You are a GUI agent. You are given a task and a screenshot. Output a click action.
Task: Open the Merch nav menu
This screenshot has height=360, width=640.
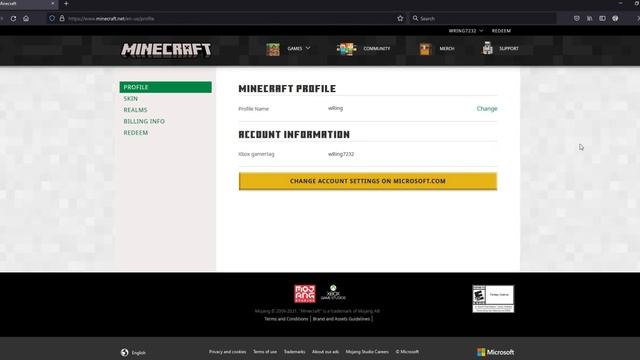click(x=447, y=49)
